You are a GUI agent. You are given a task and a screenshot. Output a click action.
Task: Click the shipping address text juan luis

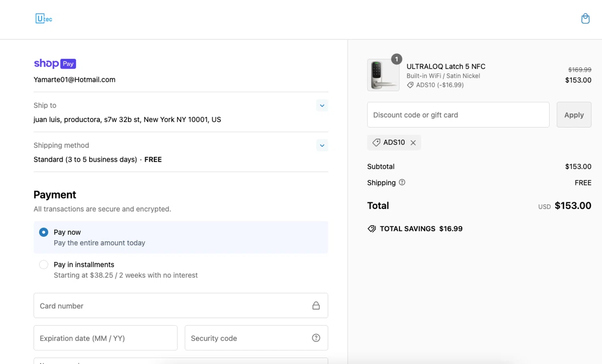[127, 120]
